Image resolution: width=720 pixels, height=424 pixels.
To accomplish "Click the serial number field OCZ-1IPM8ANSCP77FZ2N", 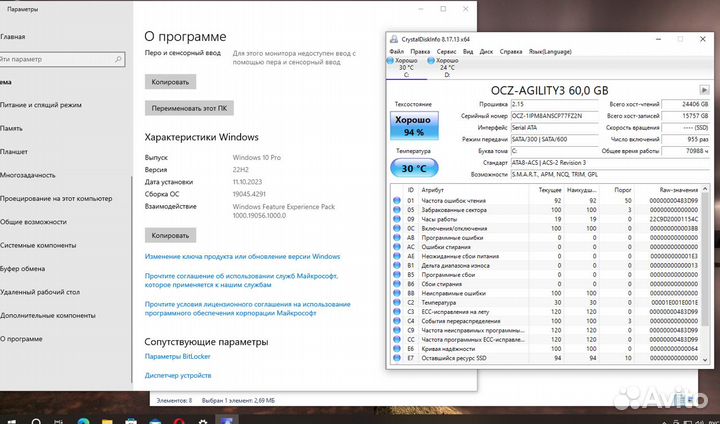I will pos(554,116).
